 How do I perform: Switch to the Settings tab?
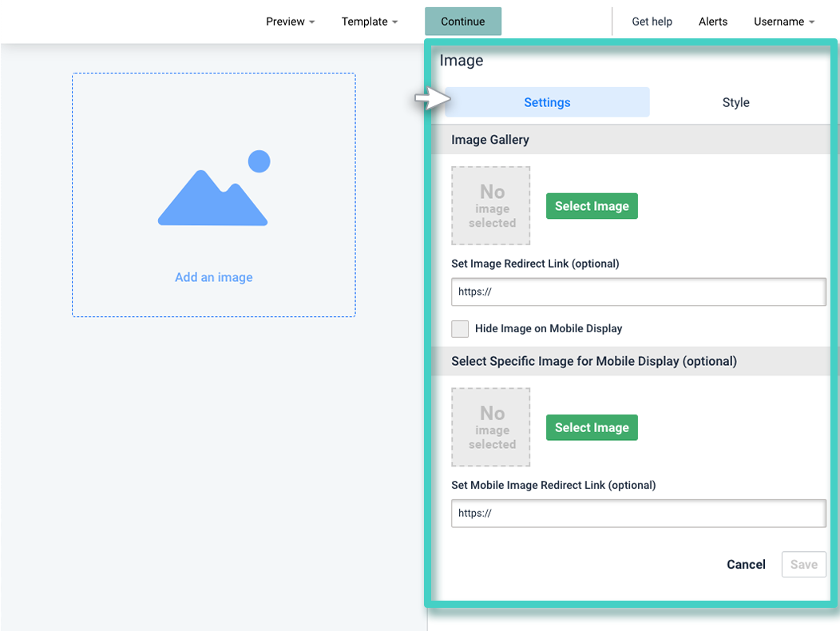547,102
